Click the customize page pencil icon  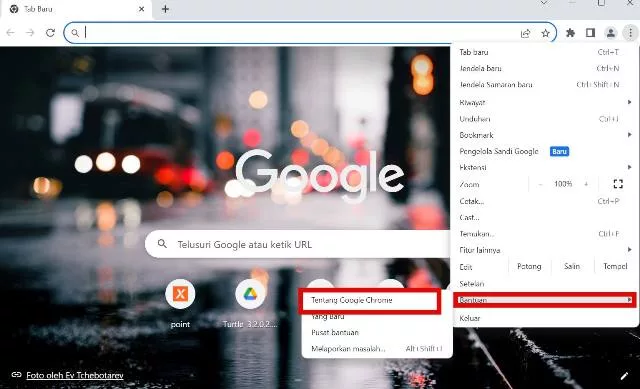pyautogui.click(x=624, y=376)
